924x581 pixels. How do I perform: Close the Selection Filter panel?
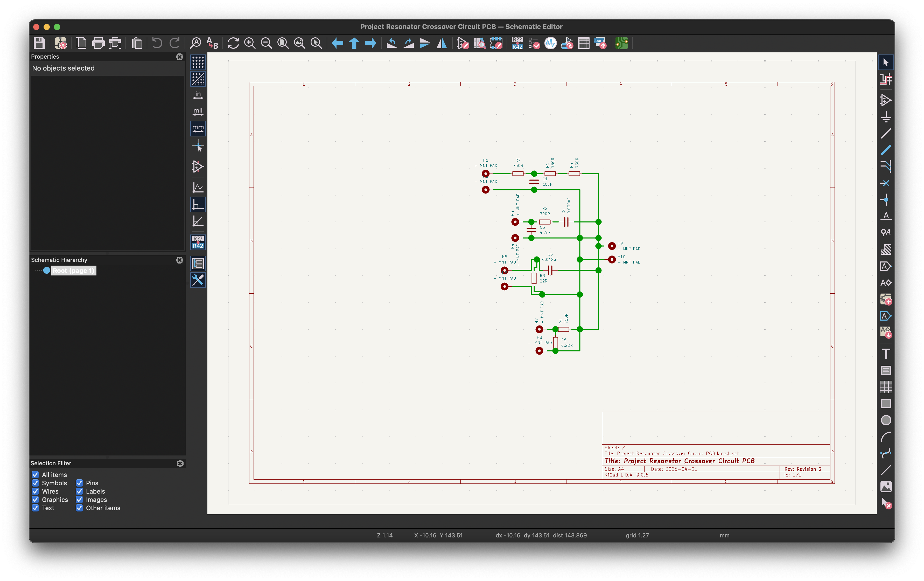[180, 464]
